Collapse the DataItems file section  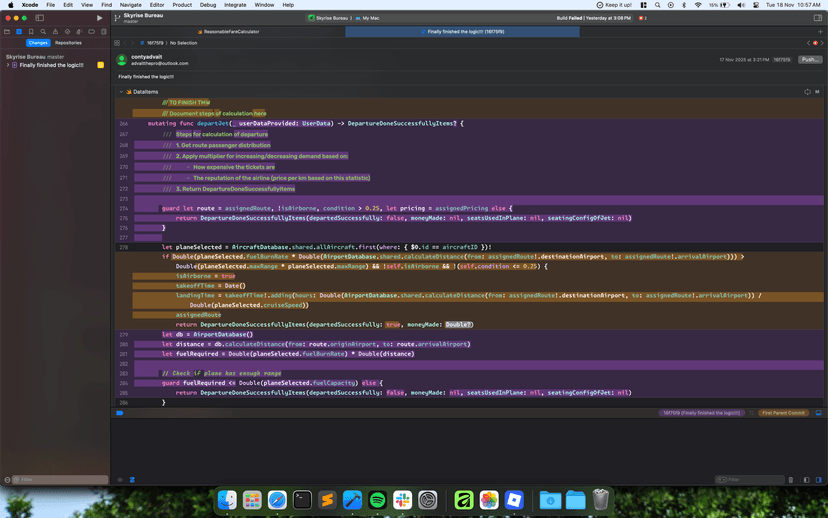click(122, 92)
